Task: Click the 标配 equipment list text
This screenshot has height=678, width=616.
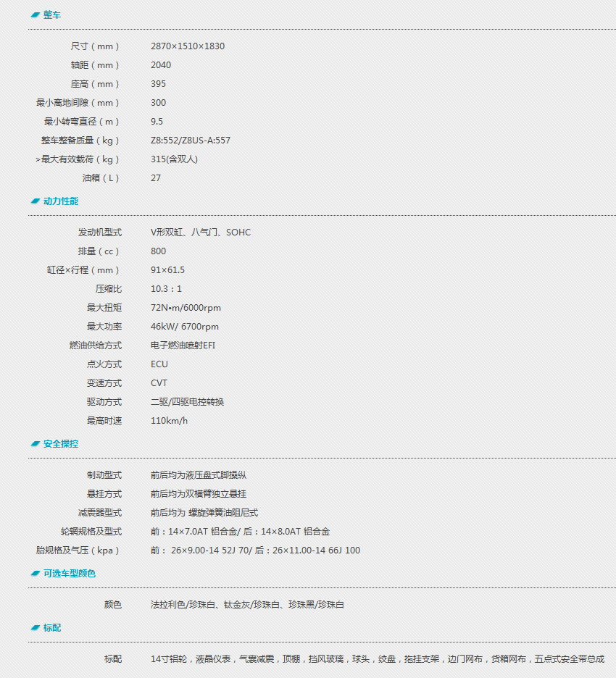Action: tap(377, 659)
